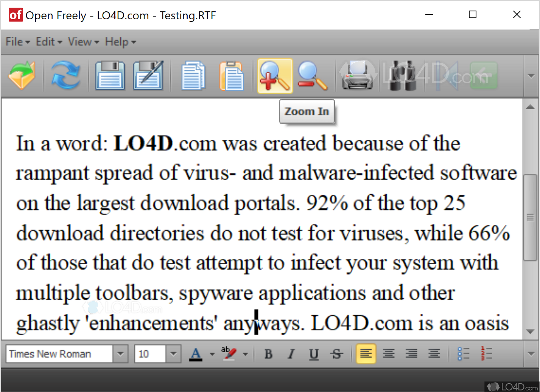Click the scroll up arrow
This screenshot has width=540, height=392.
[x=530, y=107]
